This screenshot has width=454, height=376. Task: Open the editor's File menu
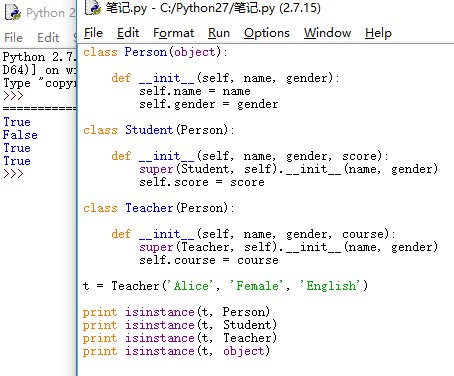pos(93,33)
